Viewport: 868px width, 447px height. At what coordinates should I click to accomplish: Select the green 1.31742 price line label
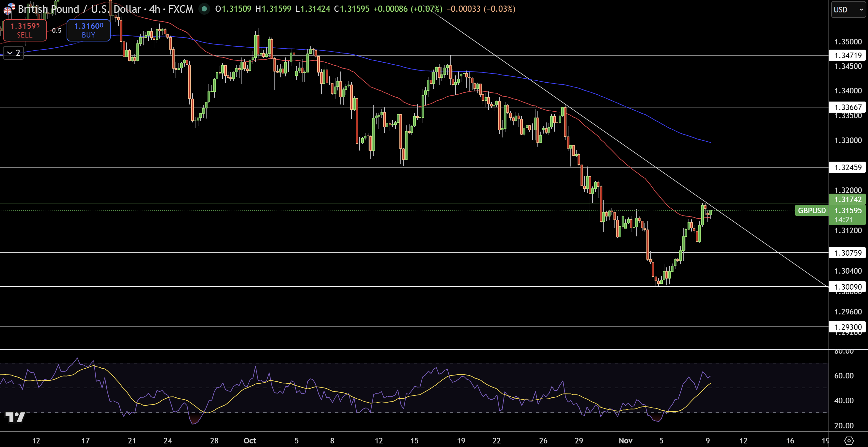847,199
